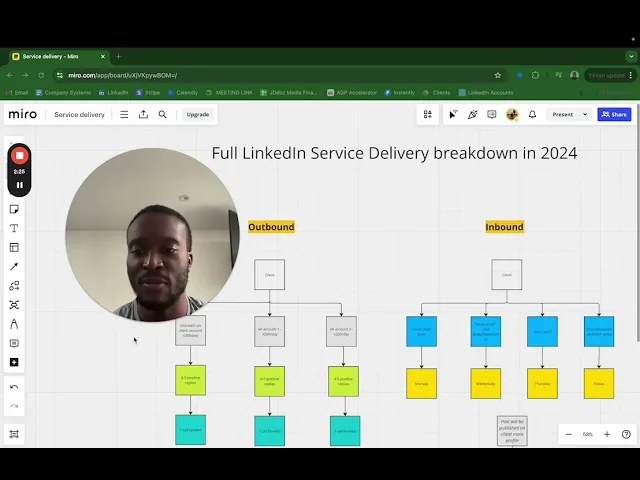Open a new browser tab

(x=118, y=57)
